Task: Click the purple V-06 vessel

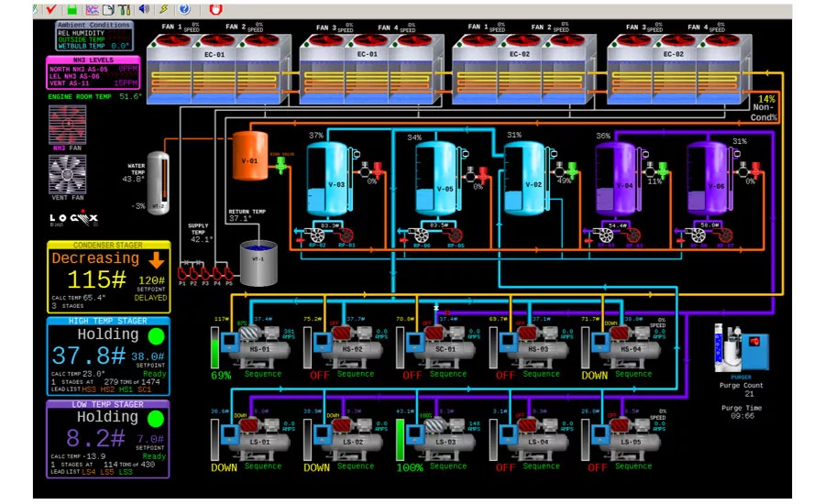Action: (709, 179)
